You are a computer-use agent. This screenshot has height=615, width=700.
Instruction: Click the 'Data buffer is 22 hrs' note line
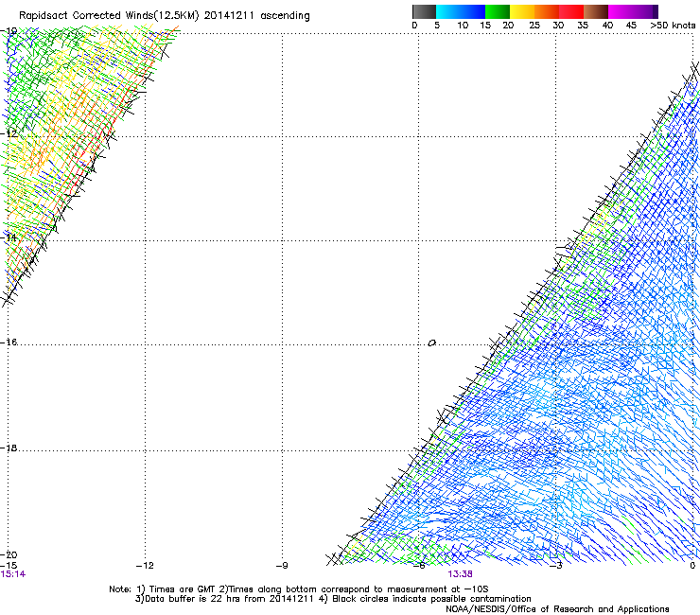[x=333, y=599]
